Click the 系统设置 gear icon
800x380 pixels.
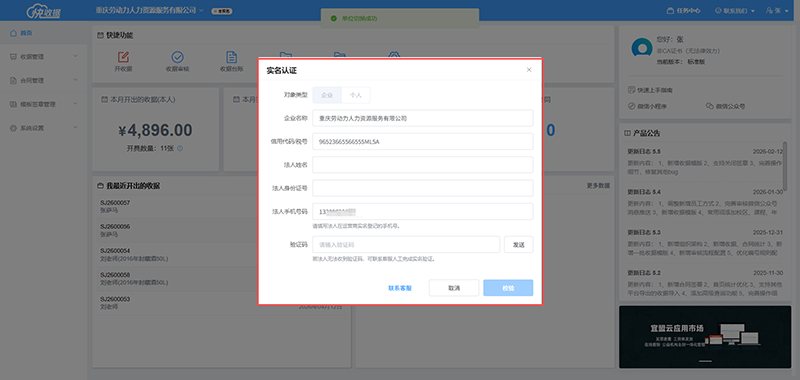coord(13,128)
